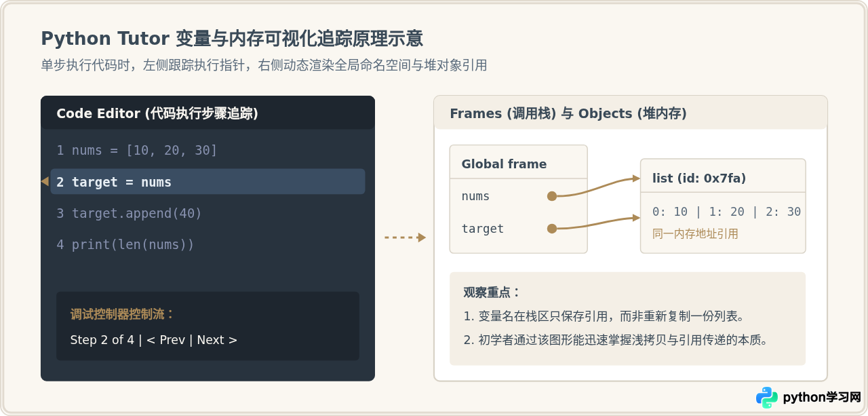The height and width of the screenshot is (416, 868).
Task: Click the Global frame title
Action: 504,164
